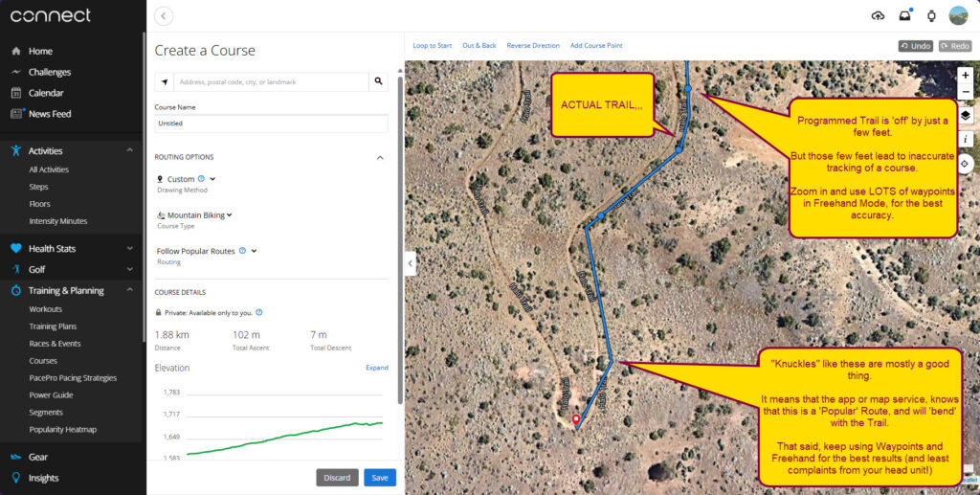Click the address search input field
The height and width of the screenshot is (495, 980).
click(x=271, y=82)
